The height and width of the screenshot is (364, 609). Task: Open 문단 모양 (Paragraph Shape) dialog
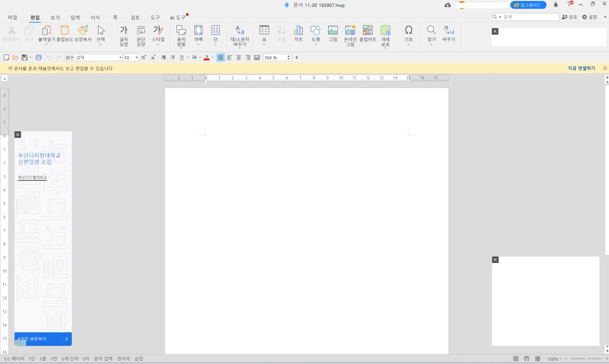141,36
